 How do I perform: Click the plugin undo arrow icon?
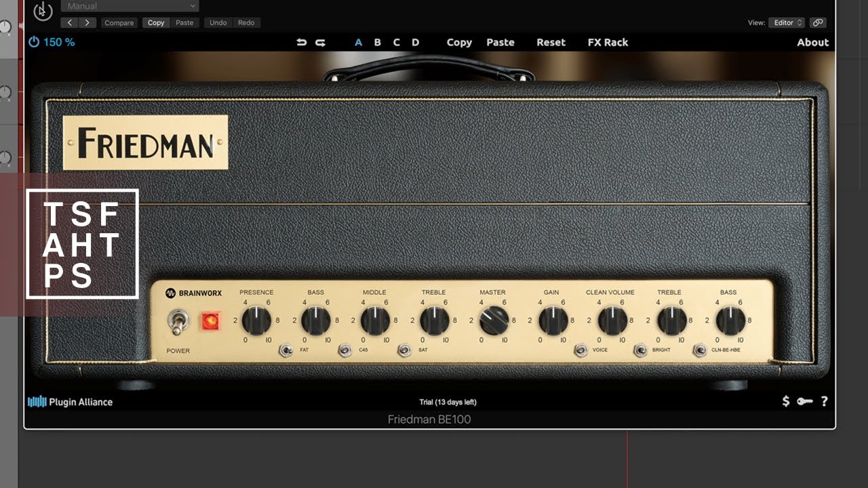[302, 42]
